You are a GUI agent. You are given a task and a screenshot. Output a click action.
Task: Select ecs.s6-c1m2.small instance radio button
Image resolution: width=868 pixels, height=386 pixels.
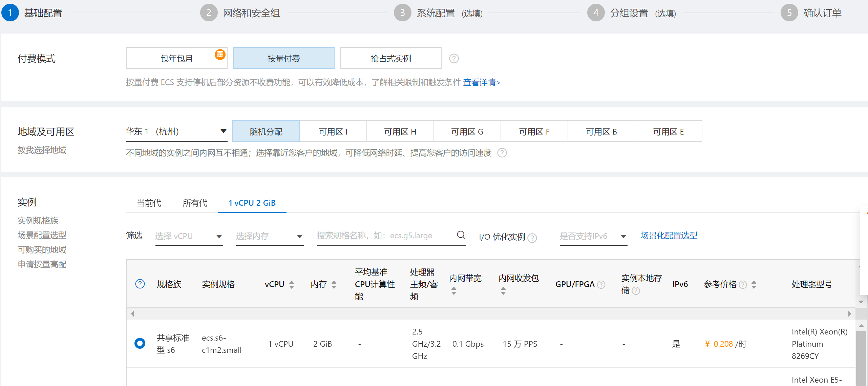click(x=140, y=343)
